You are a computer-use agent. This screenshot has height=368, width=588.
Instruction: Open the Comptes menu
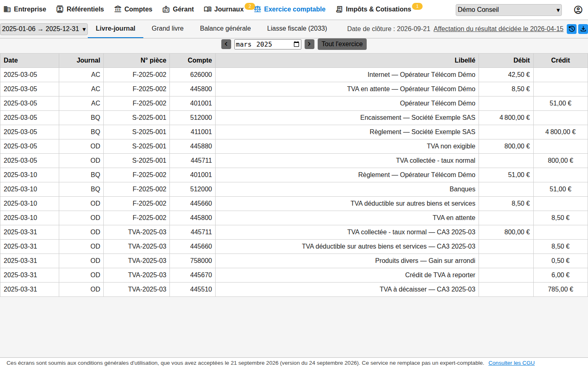pos(133,9)
